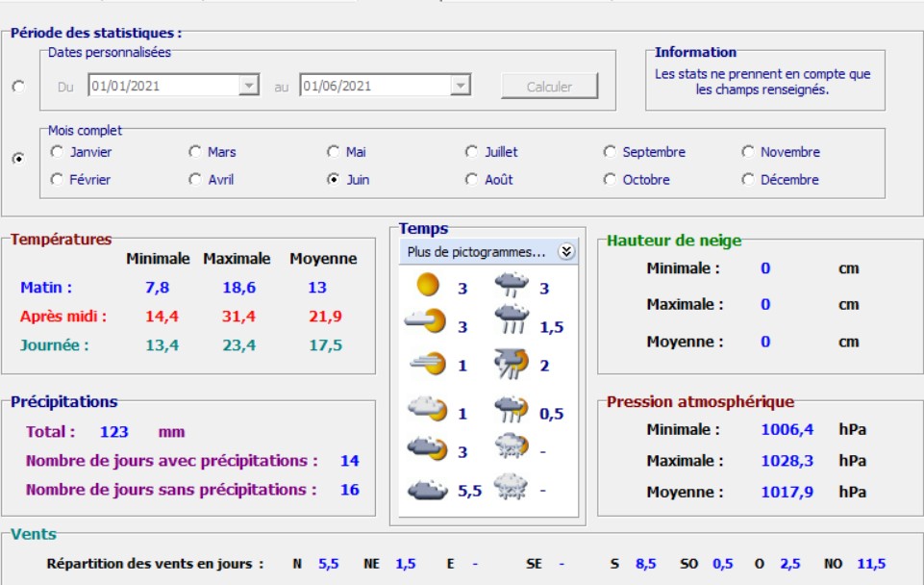
Task: Click the Plus de pictogrammes header bar
Action: (x=488, y=252)
